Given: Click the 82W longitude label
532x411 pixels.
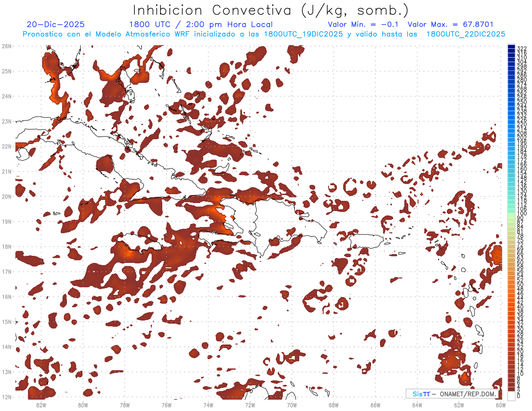Looking at the screenshot, I should coord(41,404).
